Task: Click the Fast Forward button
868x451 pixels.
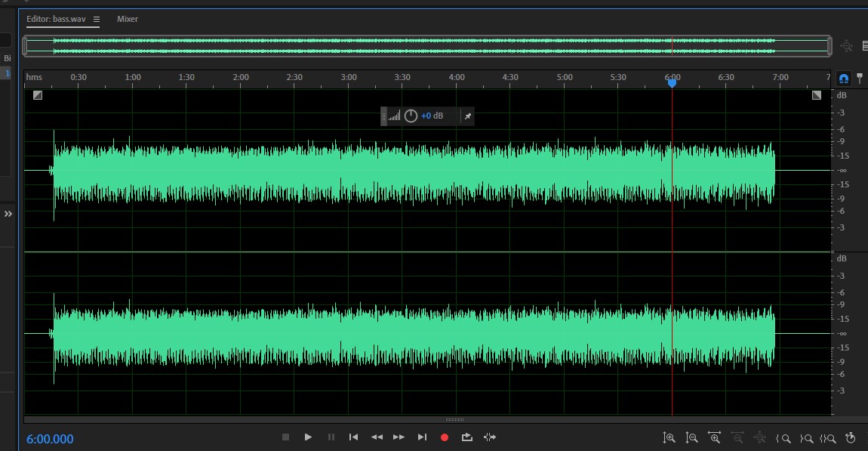Action: 399,437
